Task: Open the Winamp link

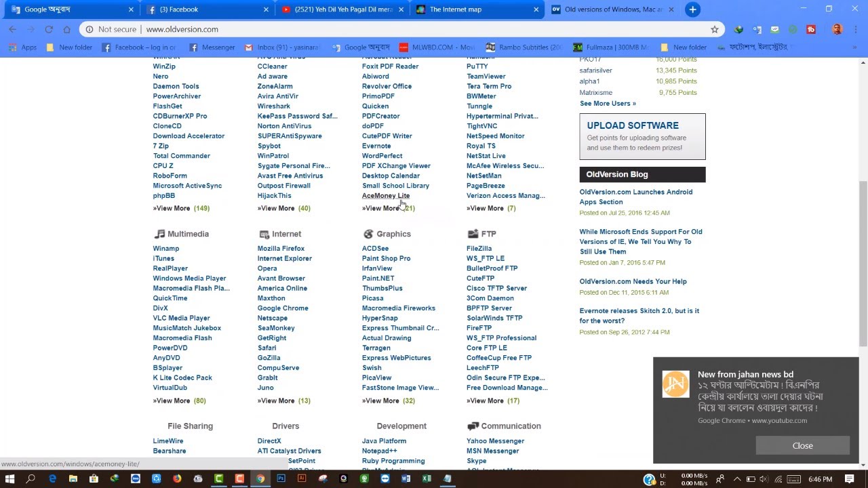Action: click(x=166, y=248)
